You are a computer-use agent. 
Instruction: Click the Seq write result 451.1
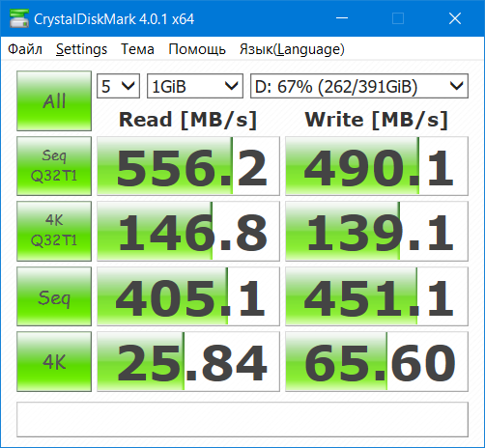click(377, 296)
